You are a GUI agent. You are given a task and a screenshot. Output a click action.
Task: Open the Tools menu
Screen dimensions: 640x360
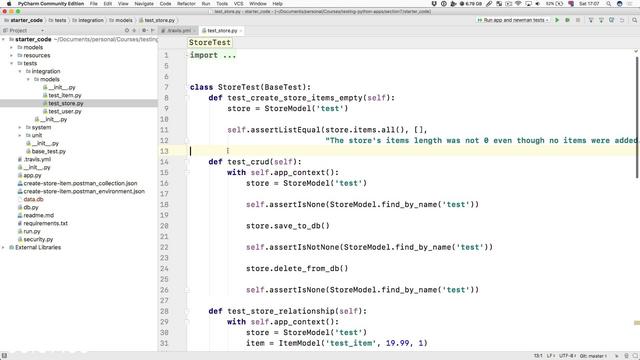pyautogui.click(x=222, y=4)
